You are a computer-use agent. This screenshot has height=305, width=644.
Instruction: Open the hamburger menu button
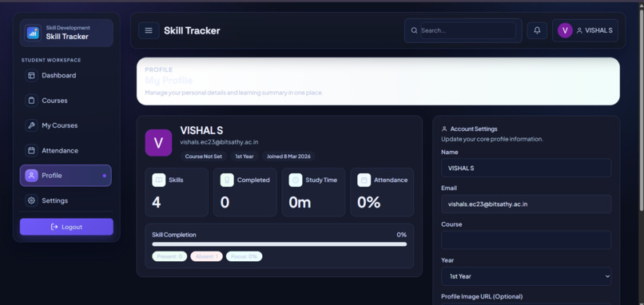149,30
